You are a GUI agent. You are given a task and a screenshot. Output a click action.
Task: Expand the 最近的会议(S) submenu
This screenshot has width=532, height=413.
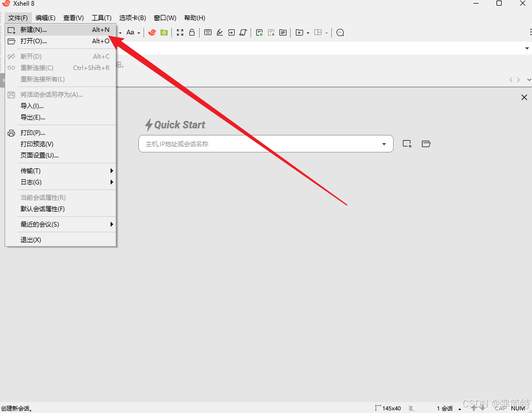click(x=60, y=224)
